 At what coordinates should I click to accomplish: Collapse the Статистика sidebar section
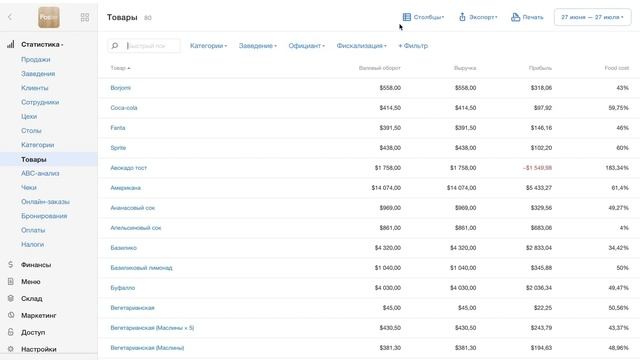pos(42,44)
